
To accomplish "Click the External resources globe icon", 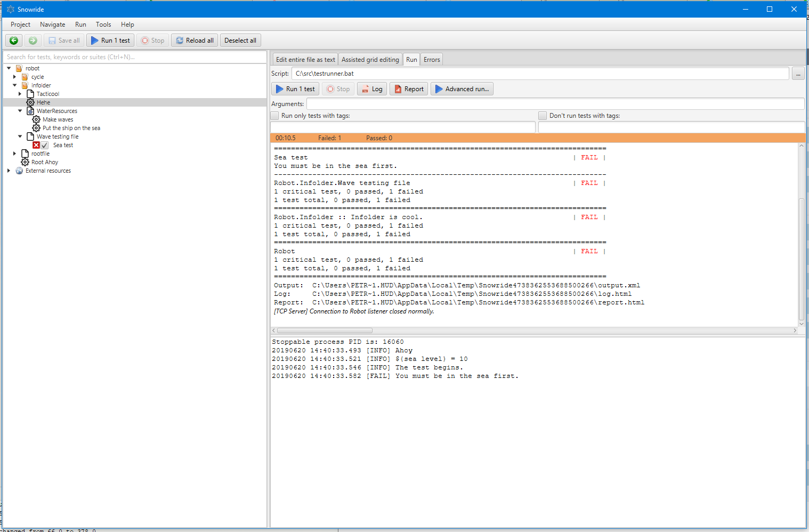I will (19, 171).
